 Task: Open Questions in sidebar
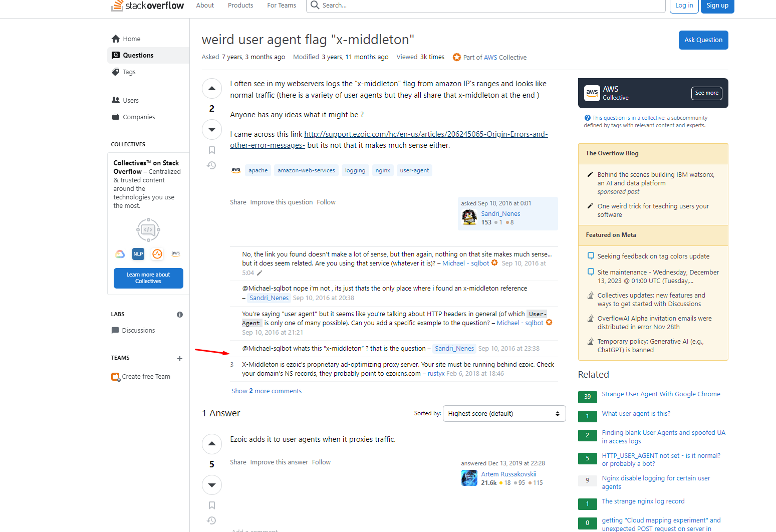pyautogui.click(x=148, y=55)
